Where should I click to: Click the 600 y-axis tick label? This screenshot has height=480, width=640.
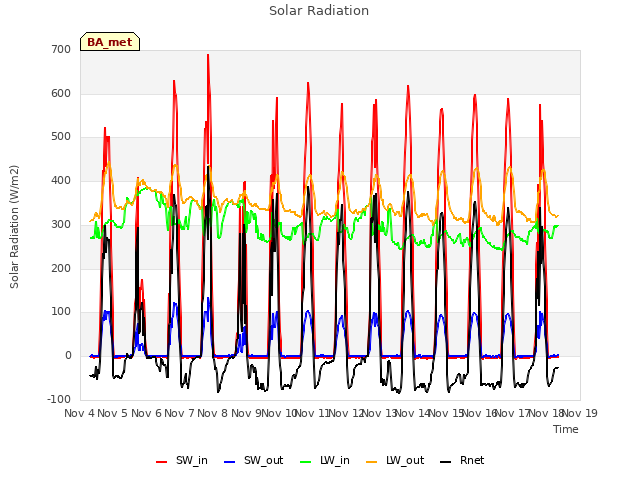pos(61,93)
